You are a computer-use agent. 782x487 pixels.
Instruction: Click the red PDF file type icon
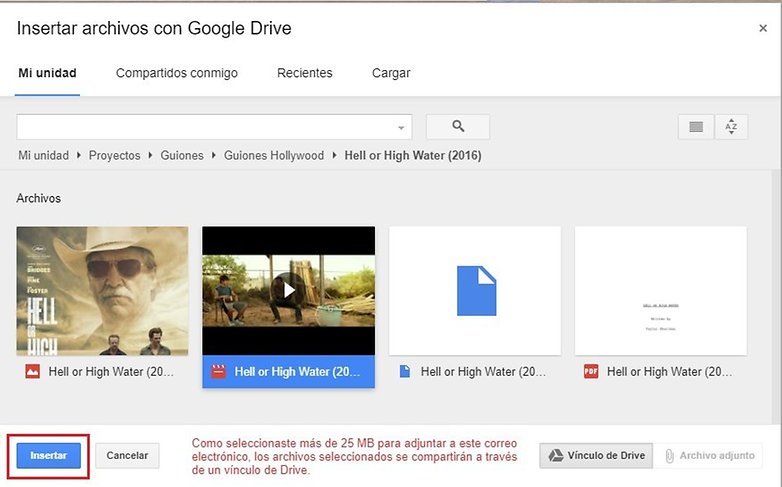[591, 372]
